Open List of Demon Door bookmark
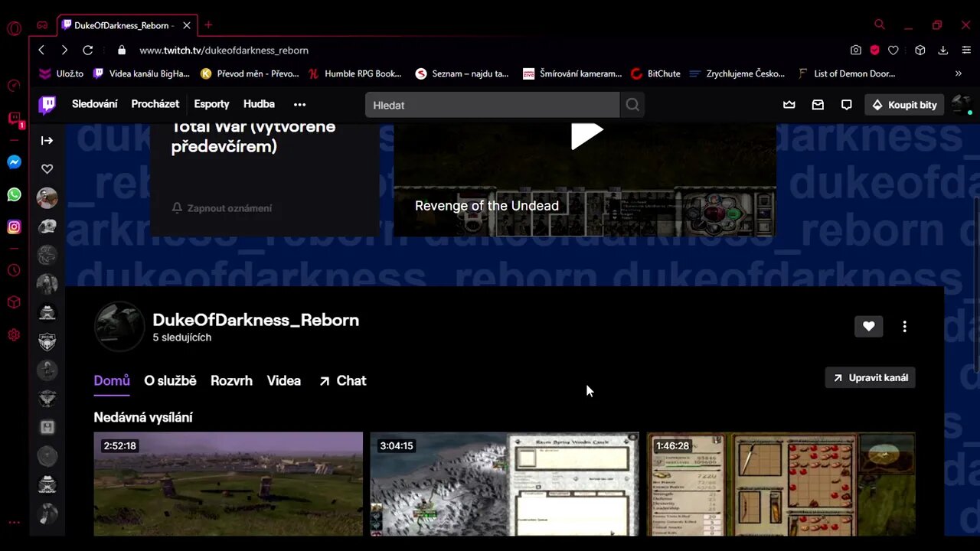The width and height of the screenshot is (980, 551). [846, 73]
